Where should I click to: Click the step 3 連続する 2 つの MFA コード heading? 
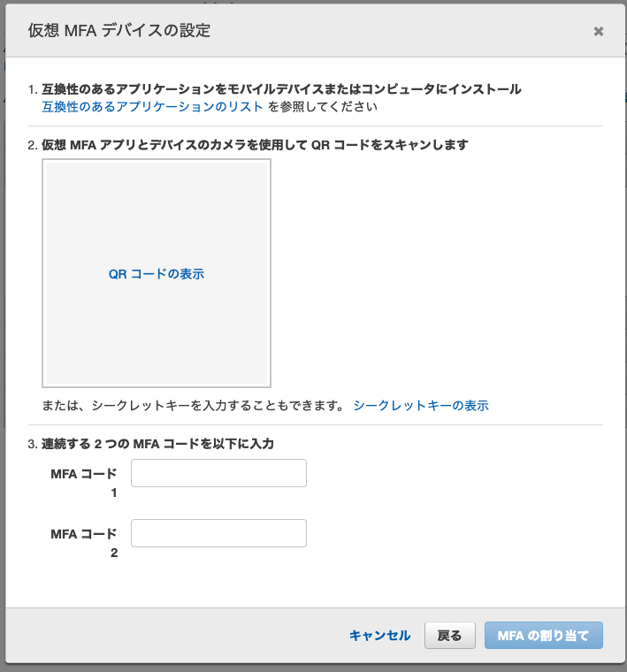click(157, 444)
